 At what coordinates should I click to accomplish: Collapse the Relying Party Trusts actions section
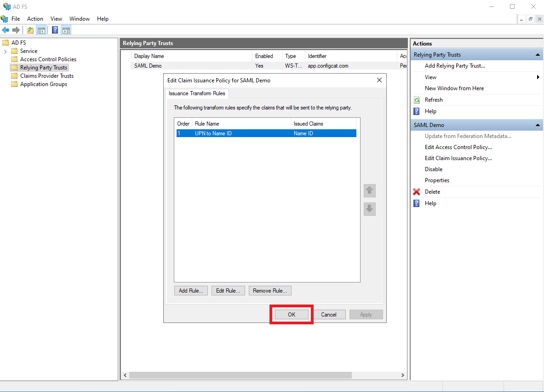click(538, 55)
